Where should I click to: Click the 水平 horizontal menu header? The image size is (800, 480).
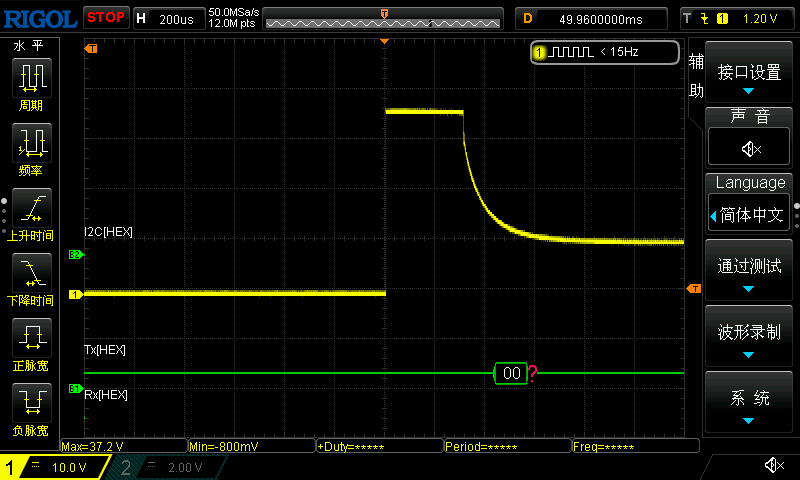click(x=29, y=45)
